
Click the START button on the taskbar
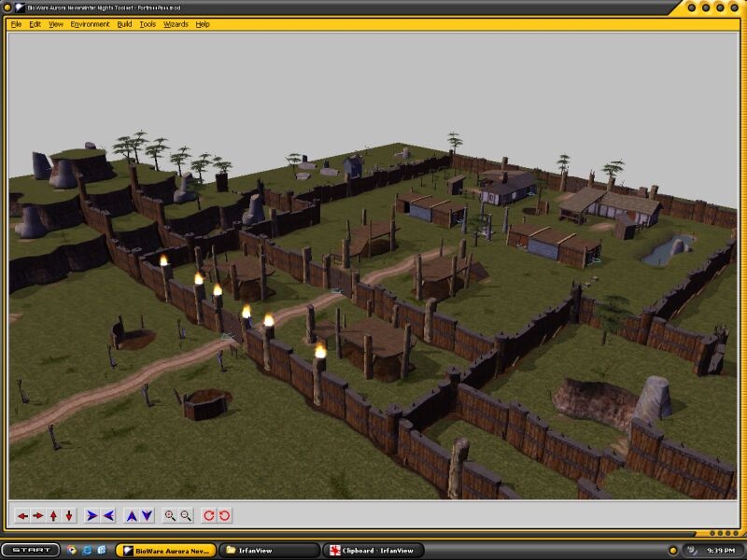(31, 550)
